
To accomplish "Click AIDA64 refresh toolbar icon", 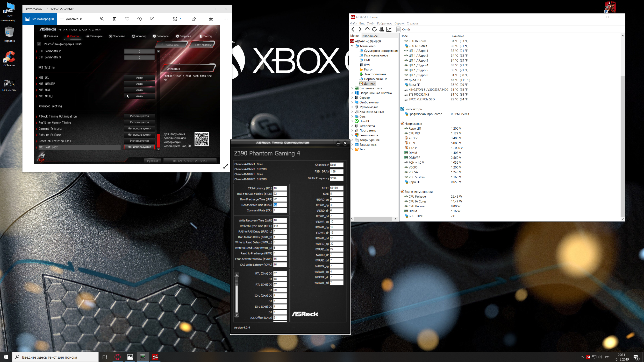I will coord(374,29).
